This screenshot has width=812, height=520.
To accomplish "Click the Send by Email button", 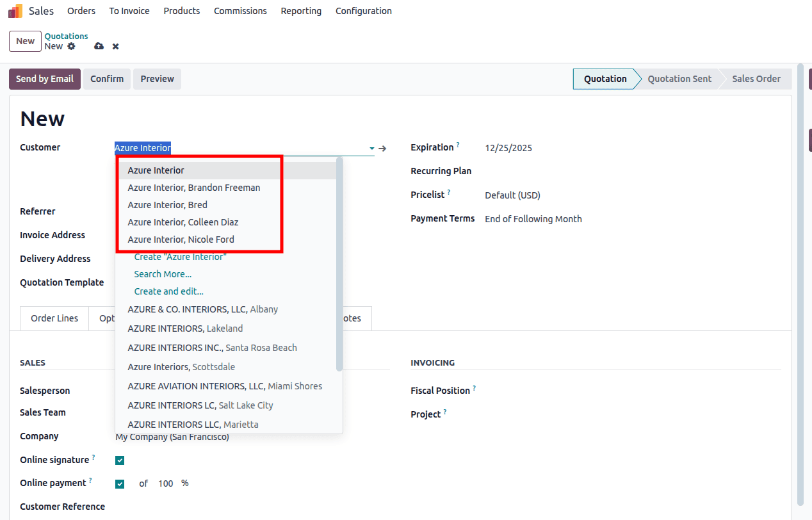I will tap(44, 78).
